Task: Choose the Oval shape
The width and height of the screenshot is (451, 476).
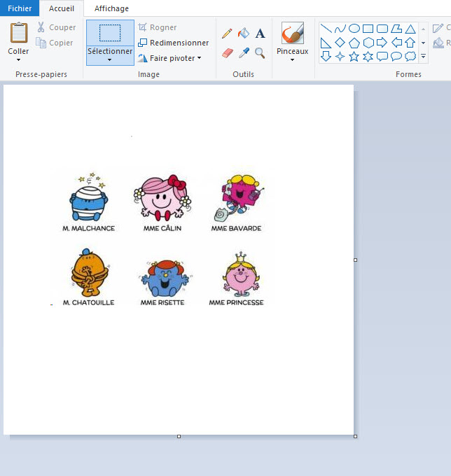Action: point(354,29)
